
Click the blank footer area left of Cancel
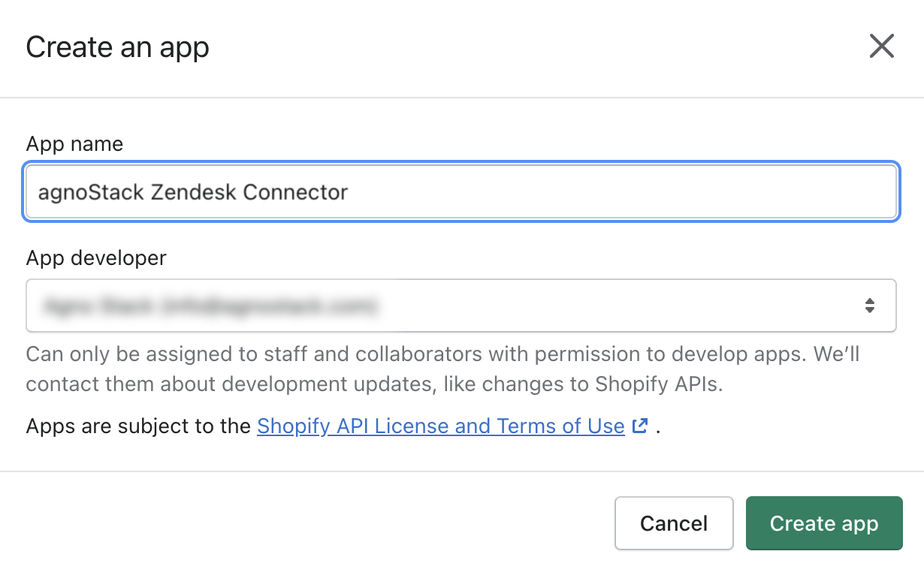pos(308,523)
